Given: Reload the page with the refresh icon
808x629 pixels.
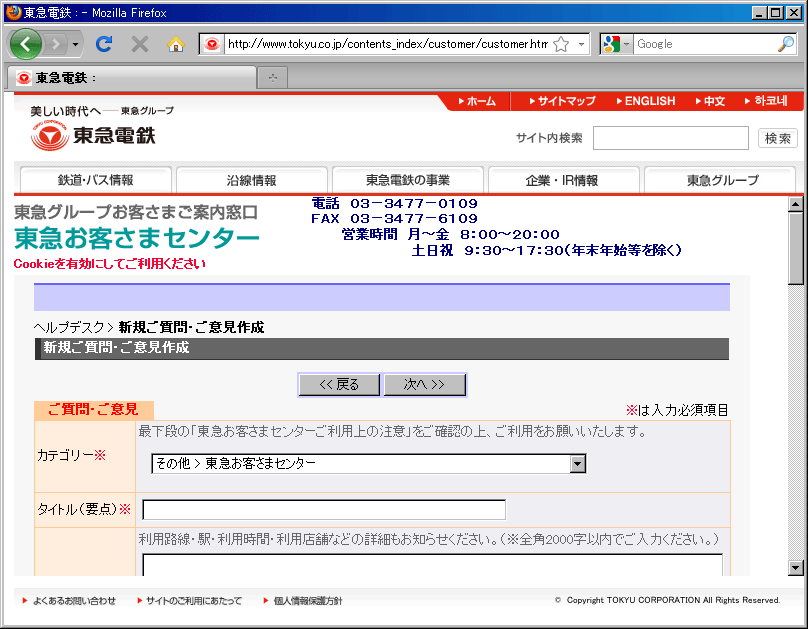Looking at the screenshot, I should (103, 44).
